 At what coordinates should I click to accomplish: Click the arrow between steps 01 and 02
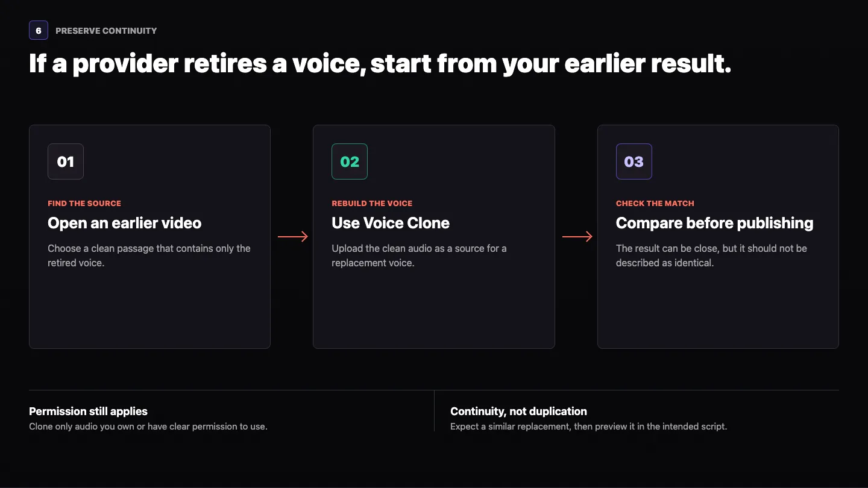point(292,237)
